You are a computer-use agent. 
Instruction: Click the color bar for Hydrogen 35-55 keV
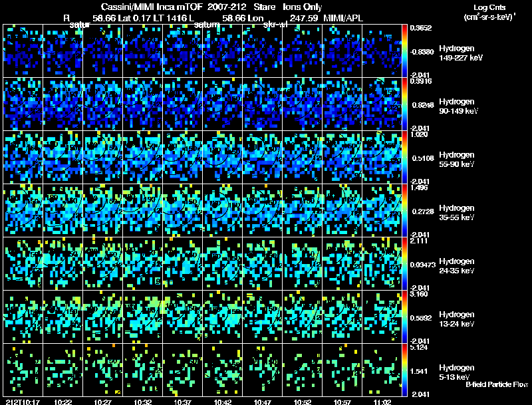[x=404, y=211]
